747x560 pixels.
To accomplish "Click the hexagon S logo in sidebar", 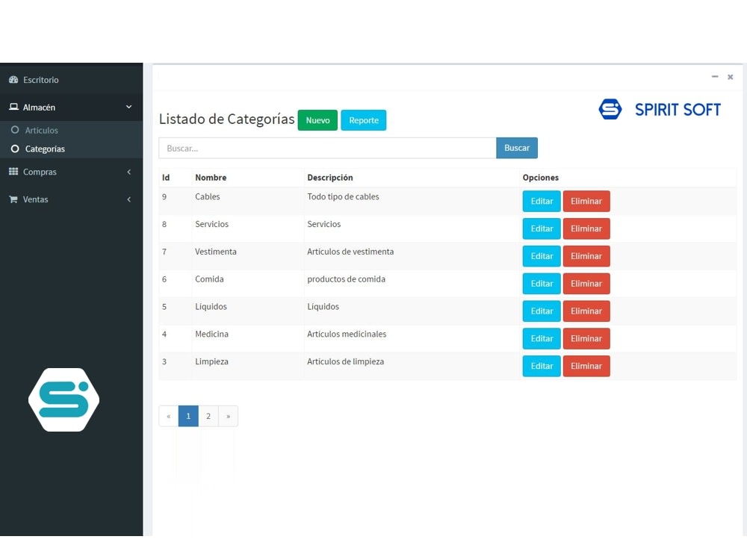I will click(x=63, y=399).
